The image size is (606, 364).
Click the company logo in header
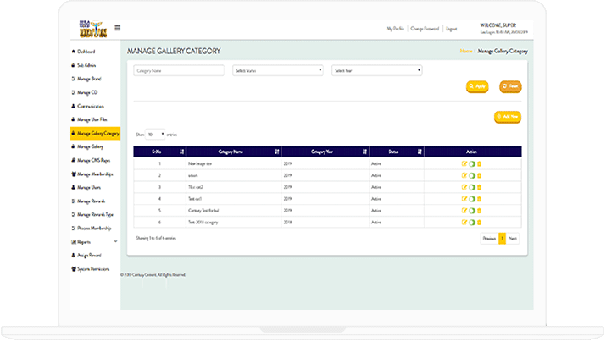(93, 29)
